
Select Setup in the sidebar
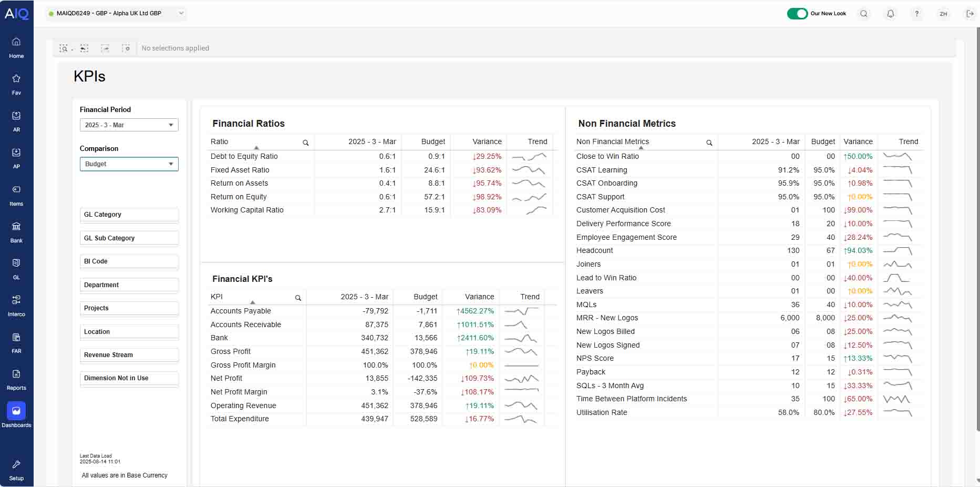click(16, 470)
